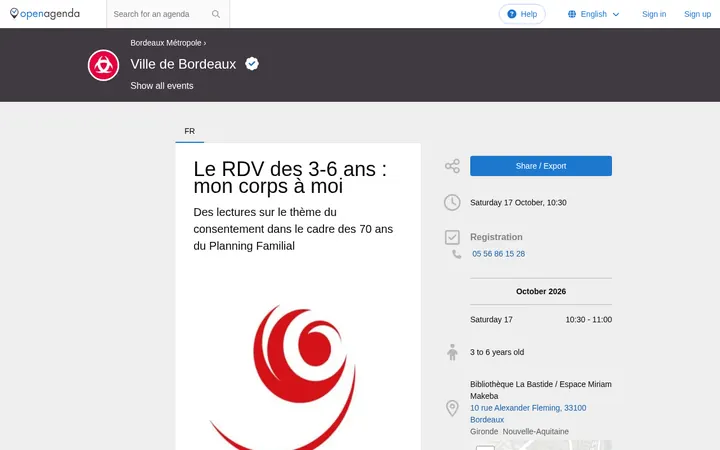Click the clock icon beside the date
This screenshot has height=450, width=720.
coord(452,202)
